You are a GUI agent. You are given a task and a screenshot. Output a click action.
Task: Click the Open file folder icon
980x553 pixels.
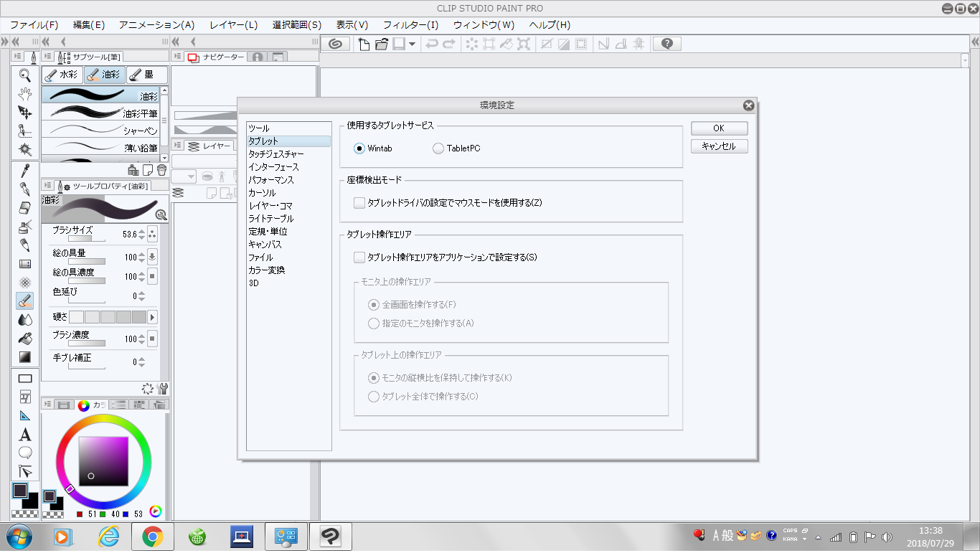tap(381, 44)
